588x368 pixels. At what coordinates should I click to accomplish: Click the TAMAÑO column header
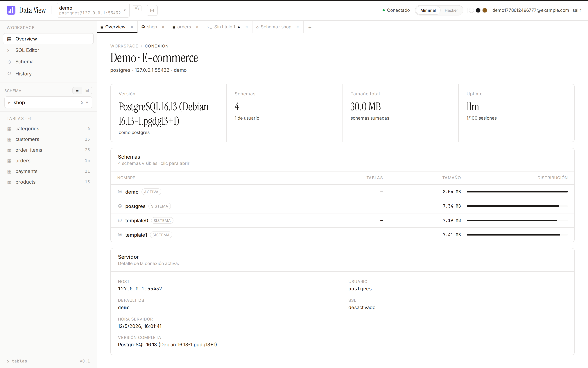pos(451,178)
